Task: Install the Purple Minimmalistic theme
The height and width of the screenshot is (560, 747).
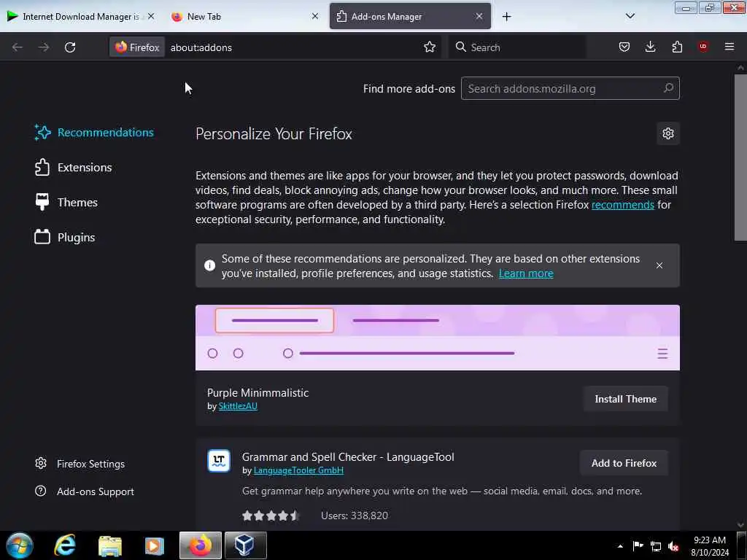Action: (x=625, y=399)
